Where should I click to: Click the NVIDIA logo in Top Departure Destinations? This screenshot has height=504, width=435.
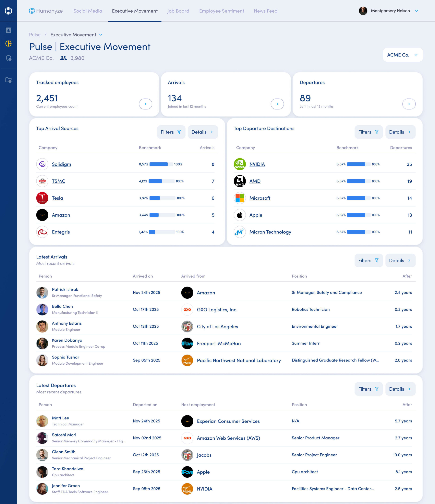point(240,164)
